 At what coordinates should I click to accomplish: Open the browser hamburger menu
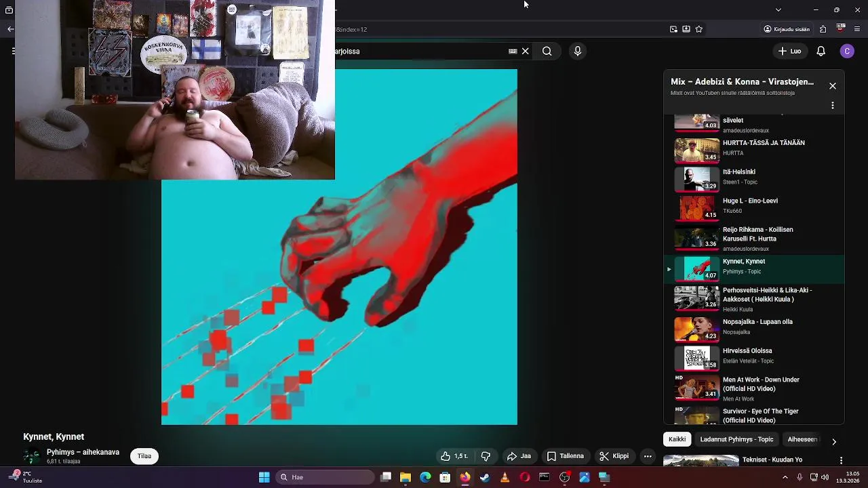click(857, 29)
